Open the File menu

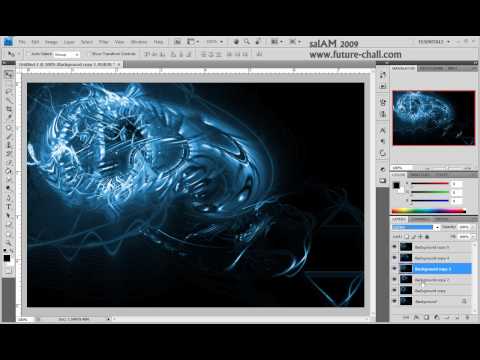click(x=22, y=42)
